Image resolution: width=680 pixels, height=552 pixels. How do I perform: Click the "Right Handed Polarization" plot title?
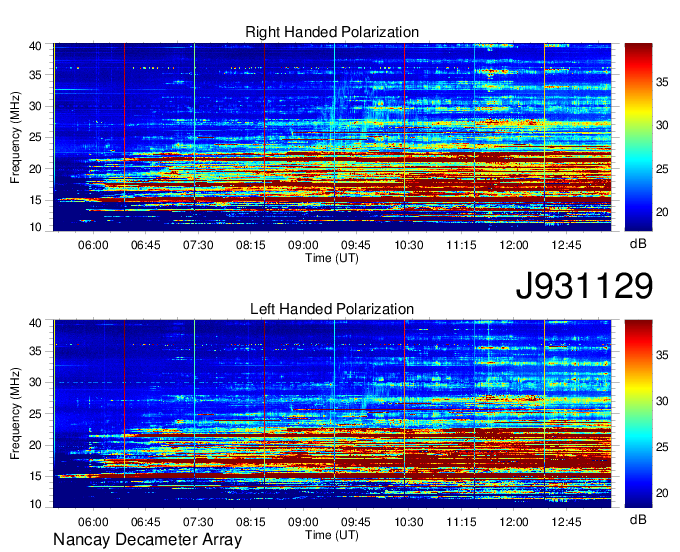[x=332, y=32]
